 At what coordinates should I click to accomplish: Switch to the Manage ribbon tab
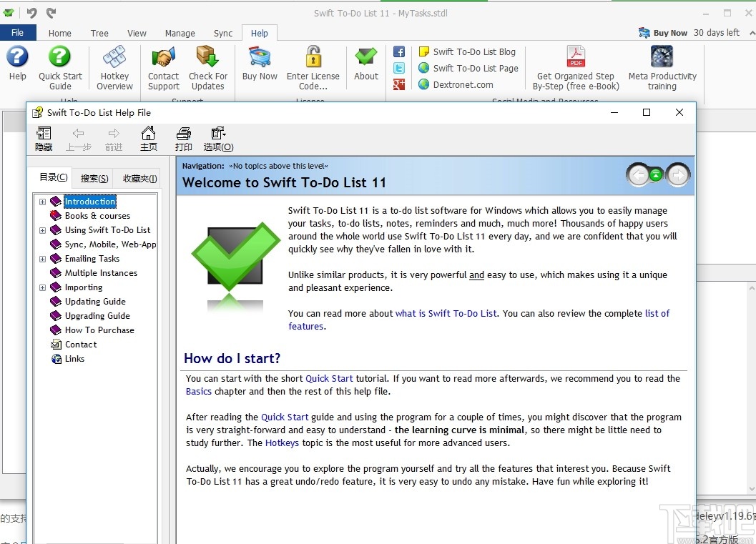(x=180, y=34)
